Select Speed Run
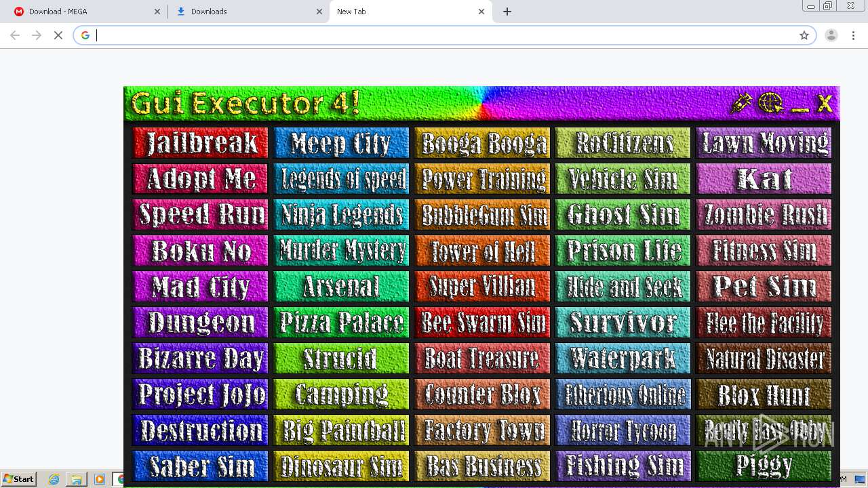Viewport: 868px width, 488px height. coord(201,215)
